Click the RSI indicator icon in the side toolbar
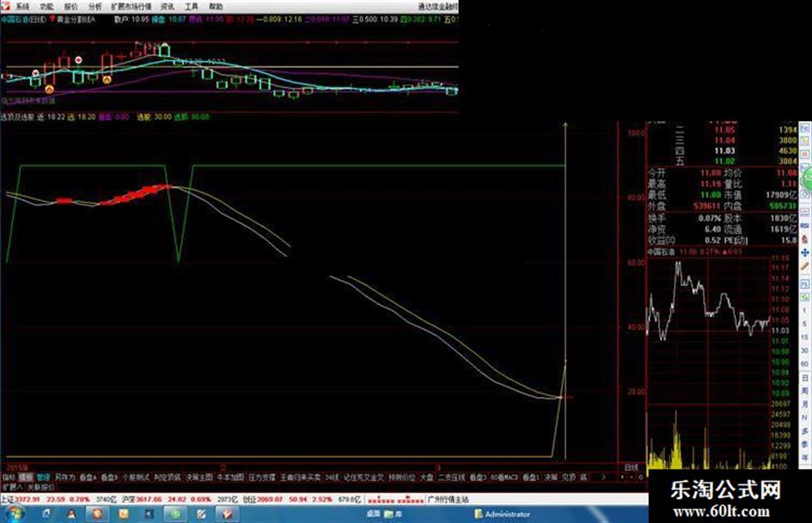This screenshot has height=523, width=812. (805, 225)
